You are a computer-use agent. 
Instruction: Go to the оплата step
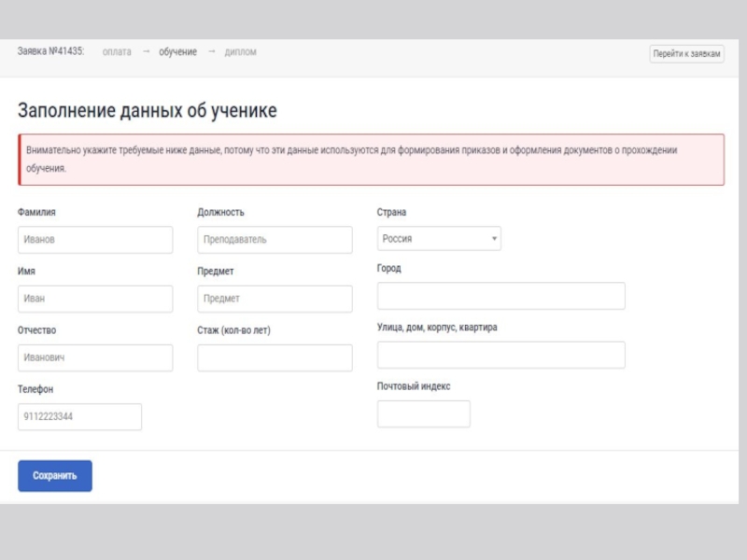[x=117, y=52]
